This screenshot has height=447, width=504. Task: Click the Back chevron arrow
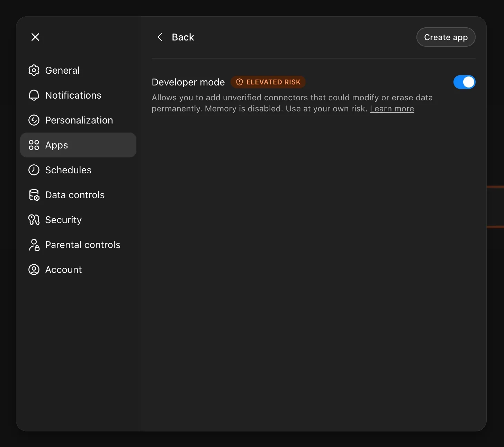click(160, 37)
